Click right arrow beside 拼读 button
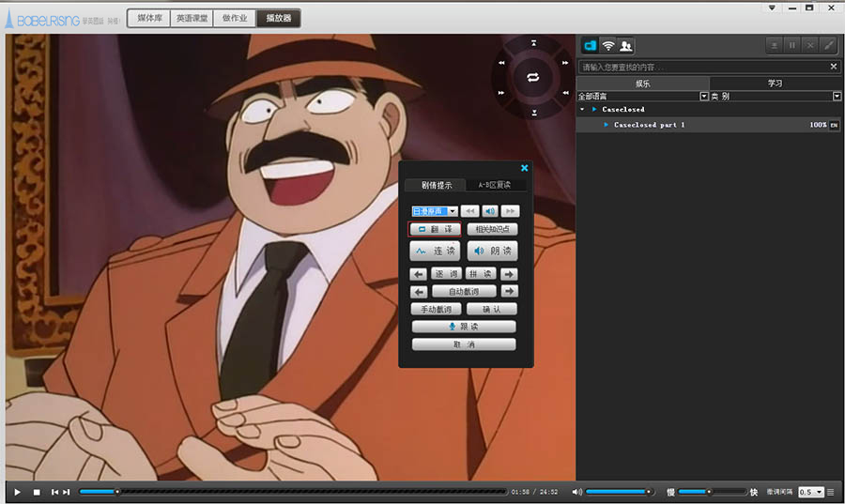 point(509,274)
